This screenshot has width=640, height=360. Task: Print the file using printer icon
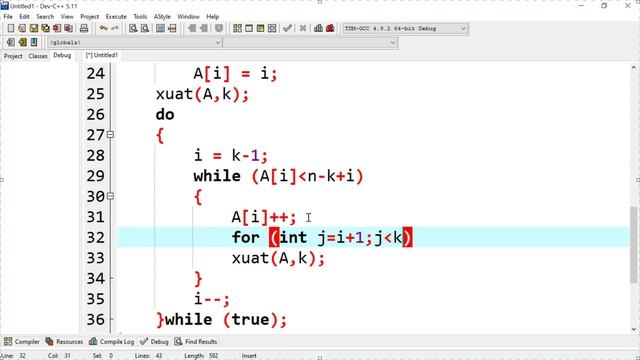(x=84, y=28)
